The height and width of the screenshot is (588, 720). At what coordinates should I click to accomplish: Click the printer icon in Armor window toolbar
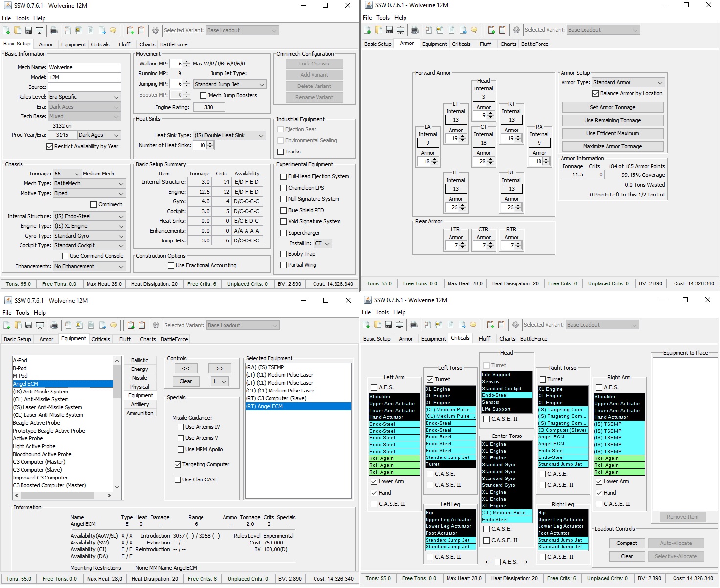[x=415, y=30]
